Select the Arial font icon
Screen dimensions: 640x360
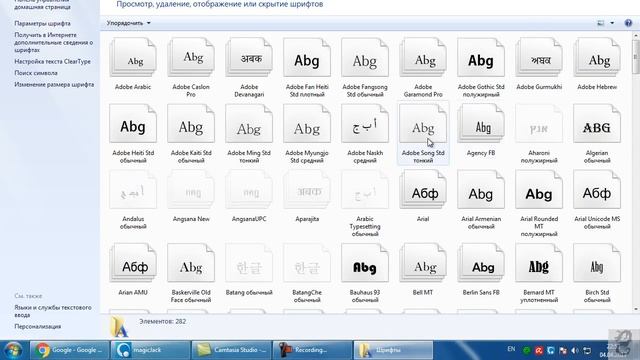pos(422,190)
